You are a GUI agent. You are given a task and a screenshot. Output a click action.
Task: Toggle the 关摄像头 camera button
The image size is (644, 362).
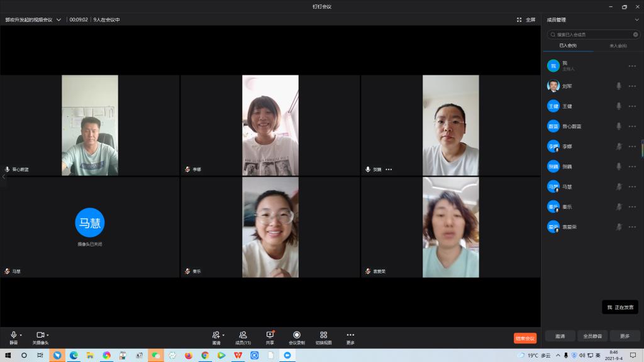click(40, 335)
